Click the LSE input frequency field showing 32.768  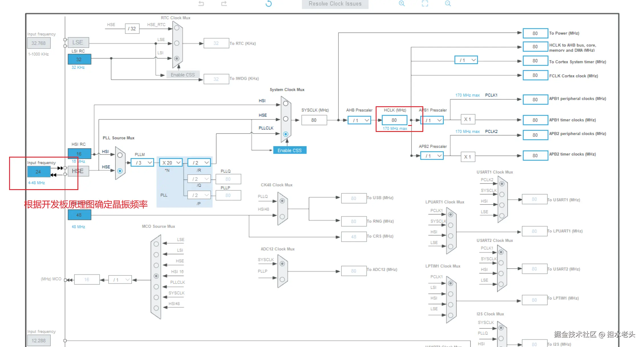coord(39,43)
